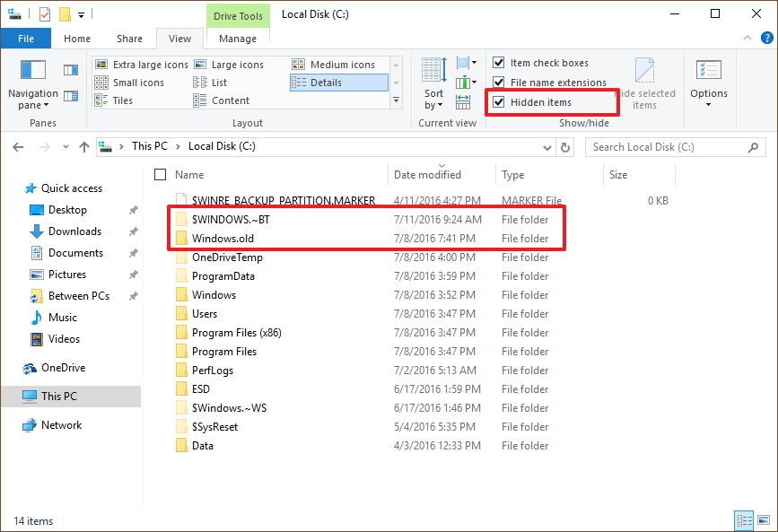Sort by the Type column

(512, 175)
